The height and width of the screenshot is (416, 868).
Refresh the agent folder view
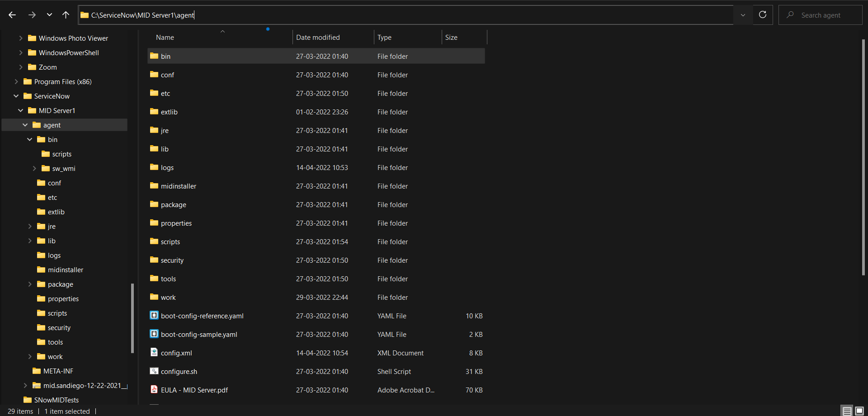click(763, 15)
